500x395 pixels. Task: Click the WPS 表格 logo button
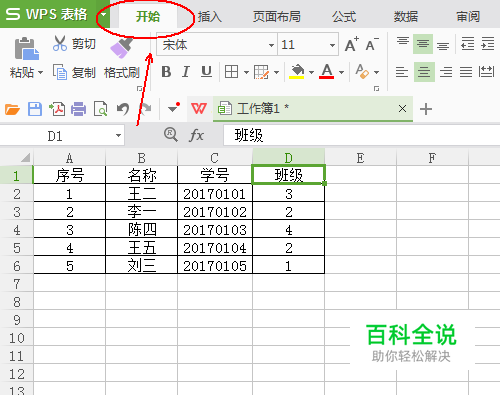(47, 14)
